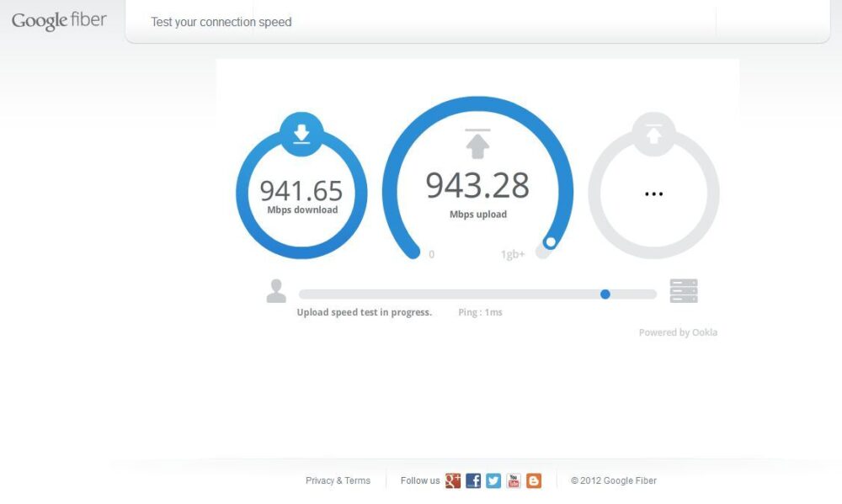Click the 943.28 Mbps upload reading

[x=478, y=186]
